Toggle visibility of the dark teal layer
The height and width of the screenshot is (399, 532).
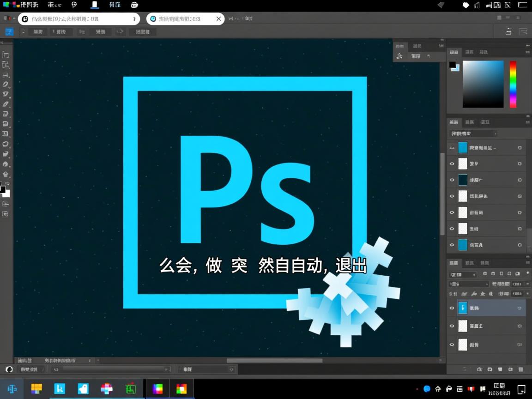coord(452,180)
